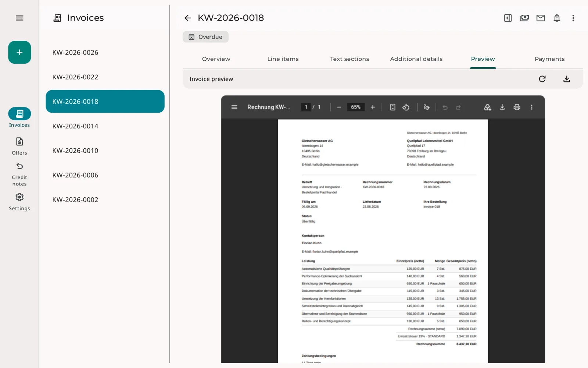Click the green plus create button
The height and width of the screenshot is (368, 588).
(x=19, y=52)
